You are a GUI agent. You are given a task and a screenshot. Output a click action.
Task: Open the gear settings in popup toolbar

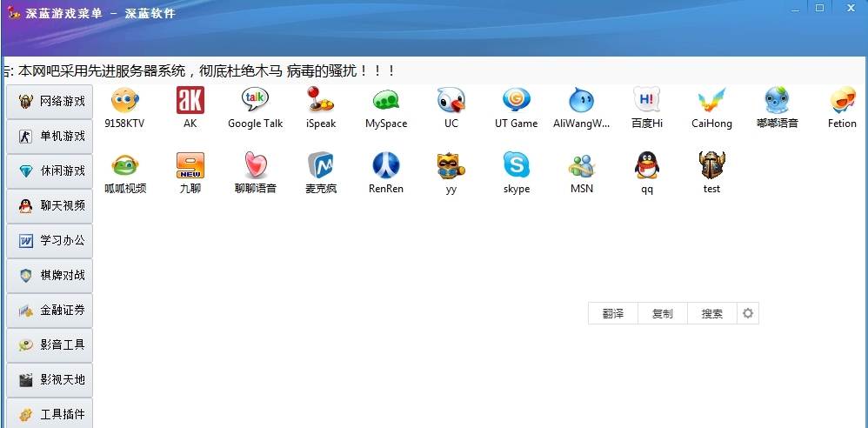point(748,313)
